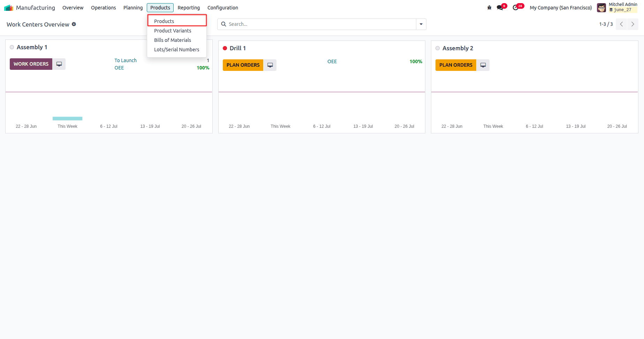
Task: Click '6 - 12 Jul' label in Assembly 1 chart
Action: pyautogui.click(x=109, y=126)
